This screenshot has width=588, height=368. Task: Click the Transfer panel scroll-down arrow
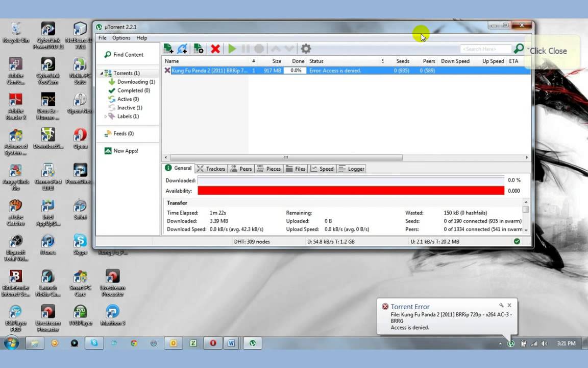point(526,230)
